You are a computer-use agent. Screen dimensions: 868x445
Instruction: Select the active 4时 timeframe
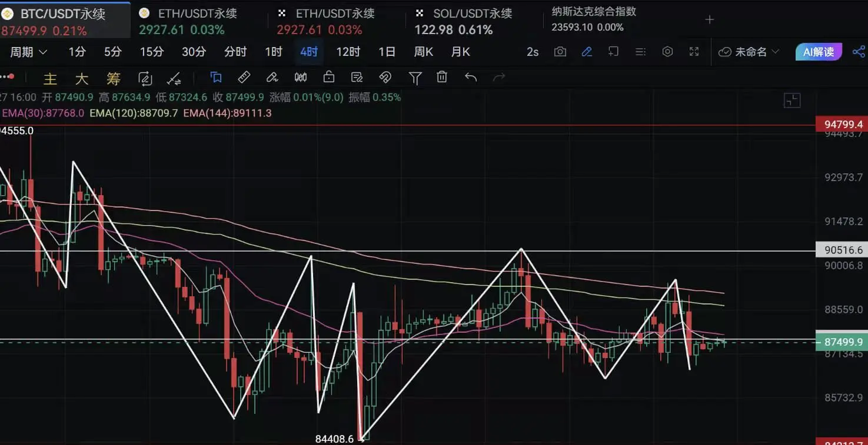click(x=309, y=52)
